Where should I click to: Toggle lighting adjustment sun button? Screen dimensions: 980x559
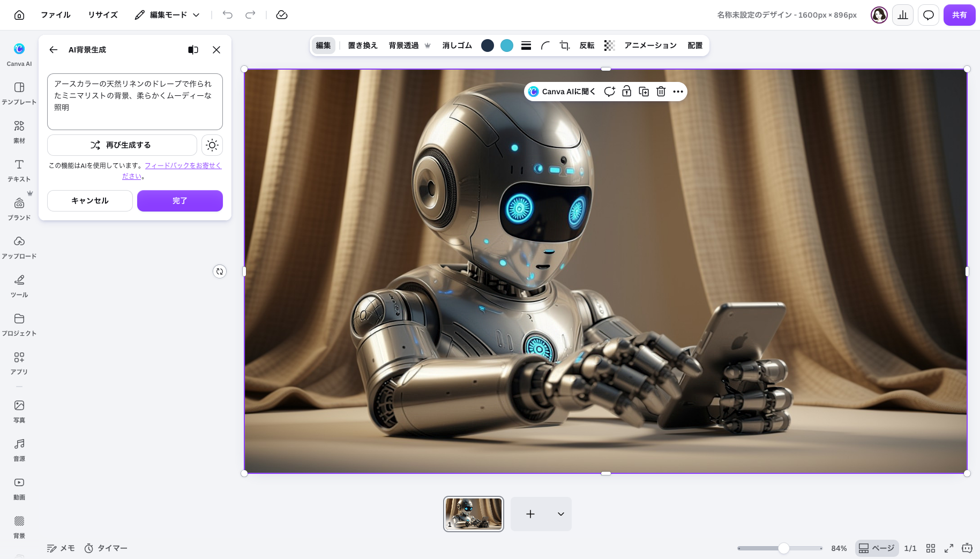(x=212, y=145)
